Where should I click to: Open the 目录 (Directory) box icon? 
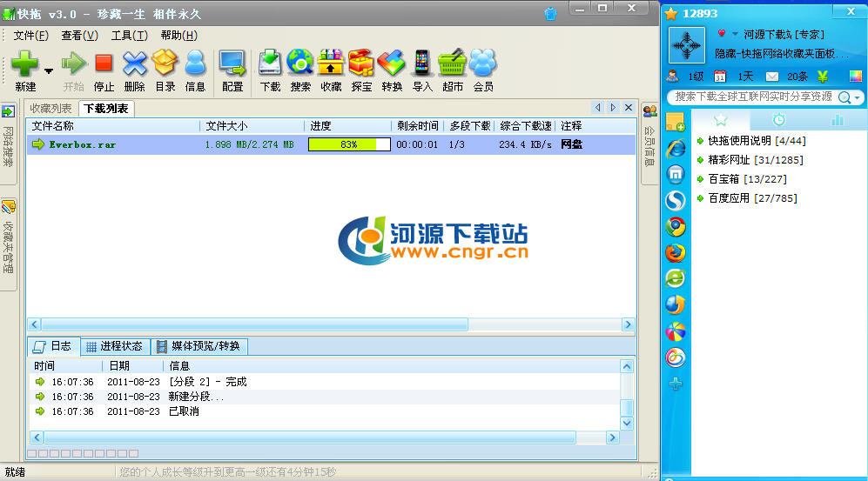click(165, 63)
